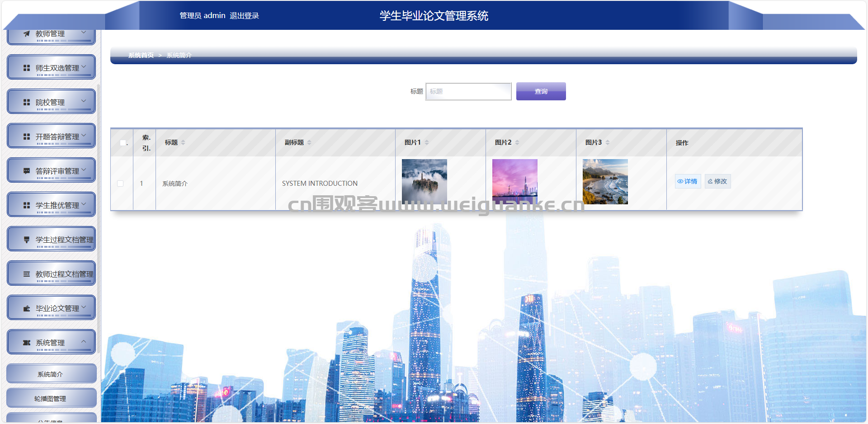The width and height of the screenshot is (868, 424).
Task: Click the 学生毕业论文管理系统 title
Action: pos(434,16)
